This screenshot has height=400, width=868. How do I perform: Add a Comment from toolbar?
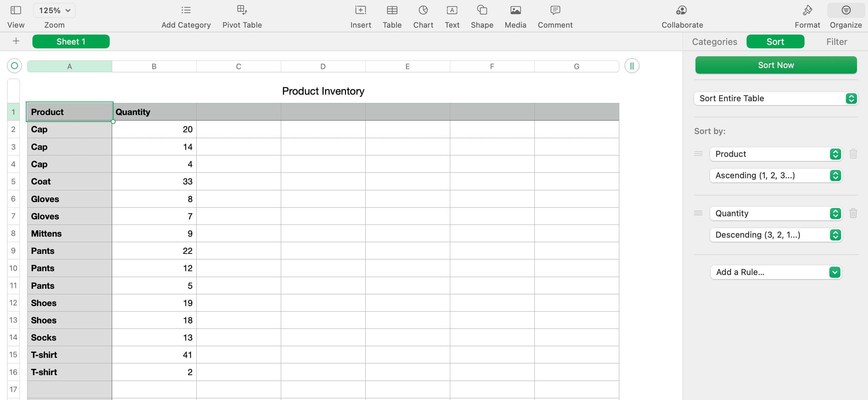[555, 10]
